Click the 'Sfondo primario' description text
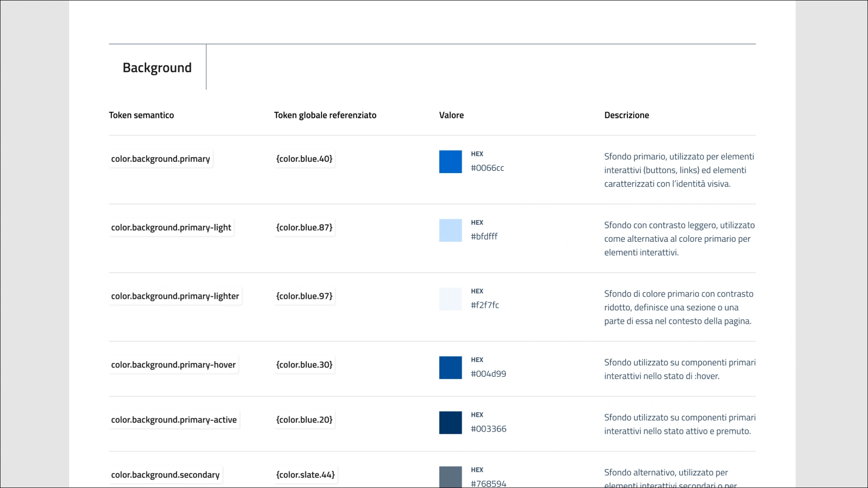The width and height of the screenshot is (868, 488). coord(679,170)
